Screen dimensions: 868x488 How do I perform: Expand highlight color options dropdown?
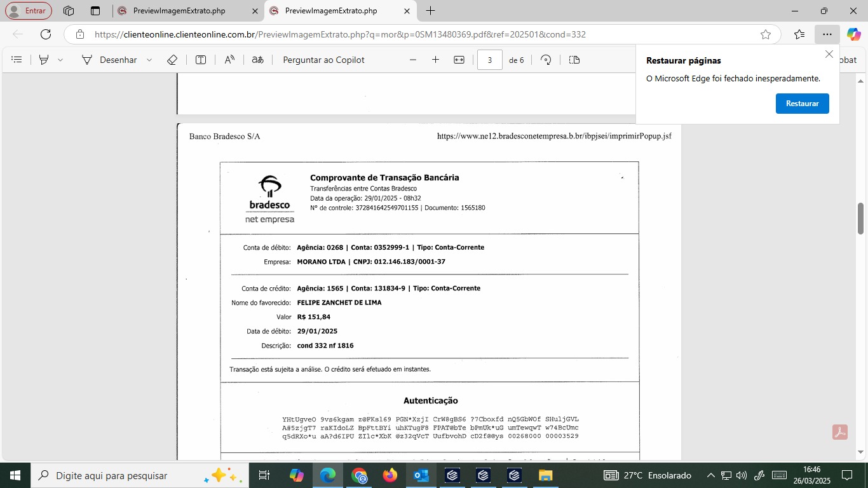click(60, 60)
